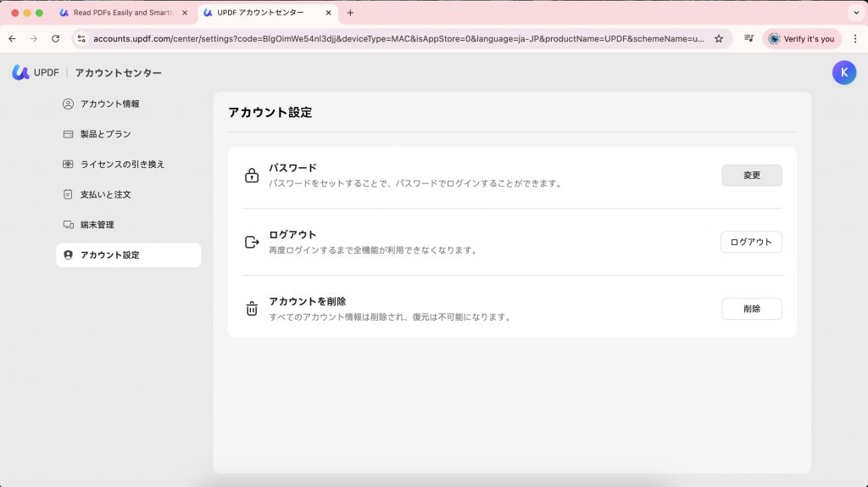The width and height of the screenshot is (868, 487).
Task: Switch to Read PDFs Easily tab
Action: click(123, 13)
